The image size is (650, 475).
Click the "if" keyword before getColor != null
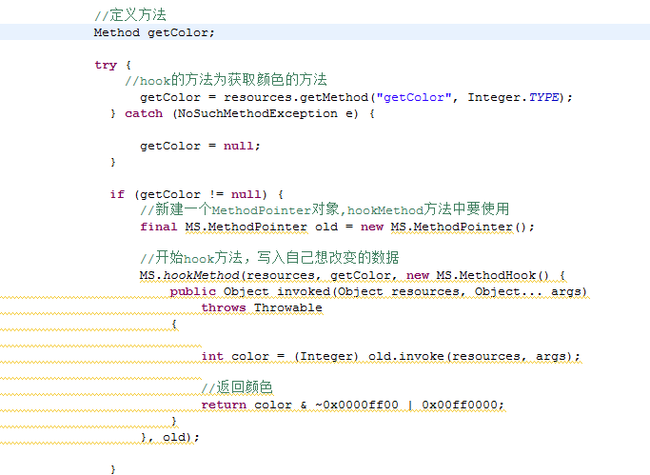[117, 194]
